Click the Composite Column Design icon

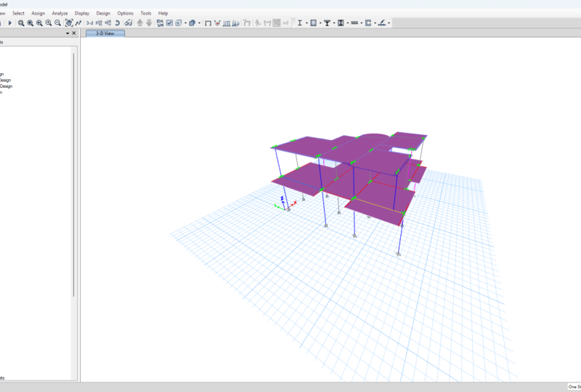tap(341, 23)
